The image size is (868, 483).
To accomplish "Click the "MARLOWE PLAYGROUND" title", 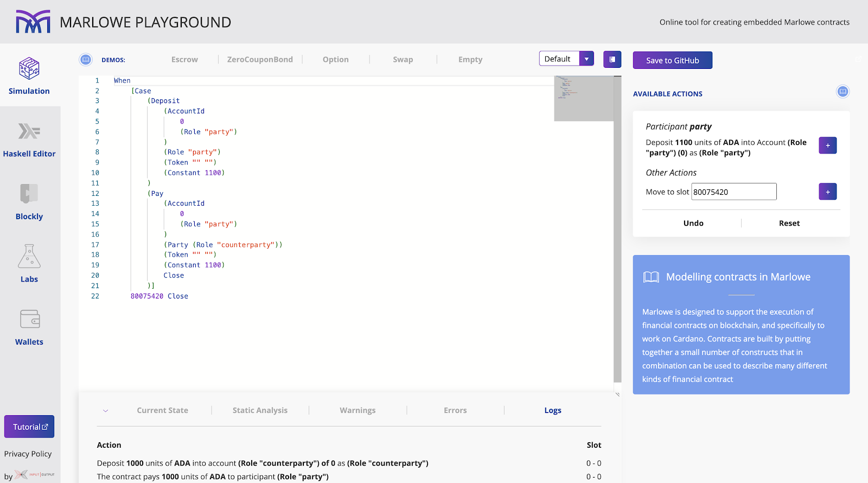I will pos(145,22).
